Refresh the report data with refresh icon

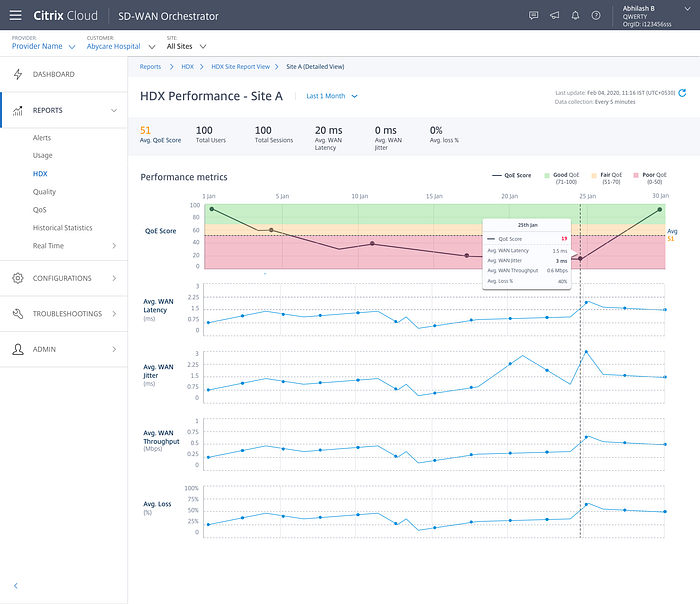coord(682,93)
